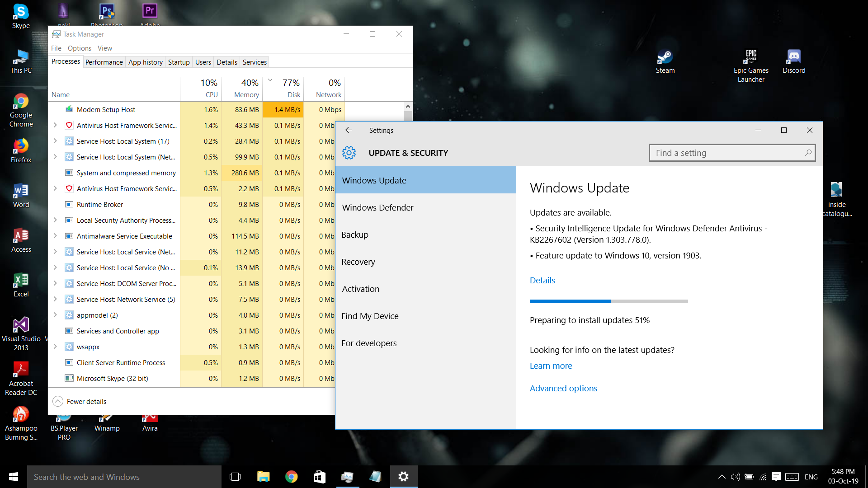Open Excel desktop shortcut
The height and width of the screenshot is (488, 868).
click(21, 285)
